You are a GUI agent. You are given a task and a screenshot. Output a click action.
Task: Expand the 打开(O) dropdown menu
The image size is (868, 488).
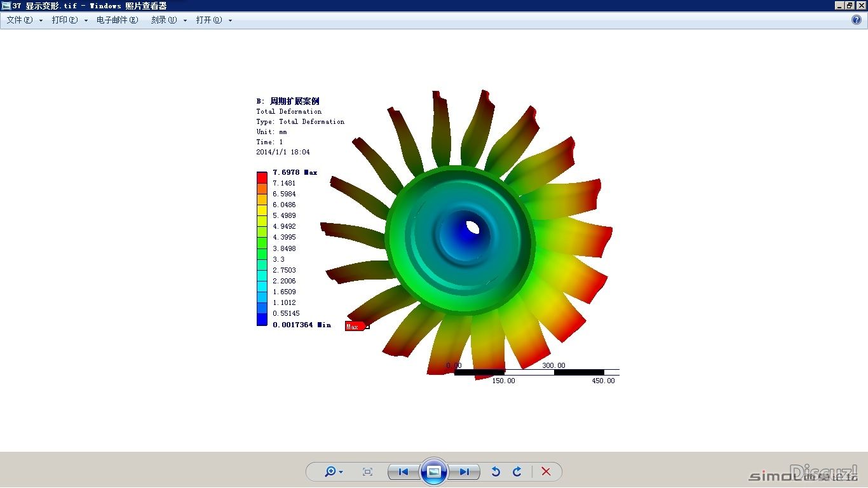pyautogui.click(x=214, y=20)
